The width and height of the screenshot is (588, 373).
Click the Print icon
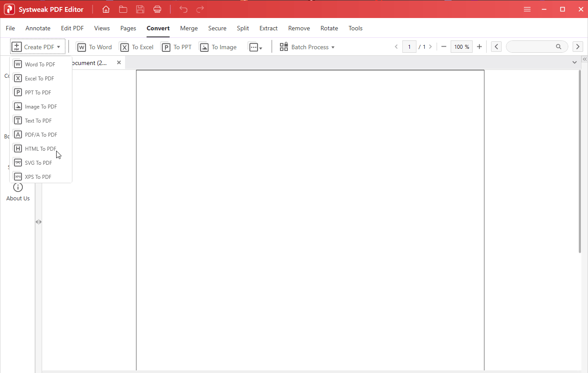point(158,9)
